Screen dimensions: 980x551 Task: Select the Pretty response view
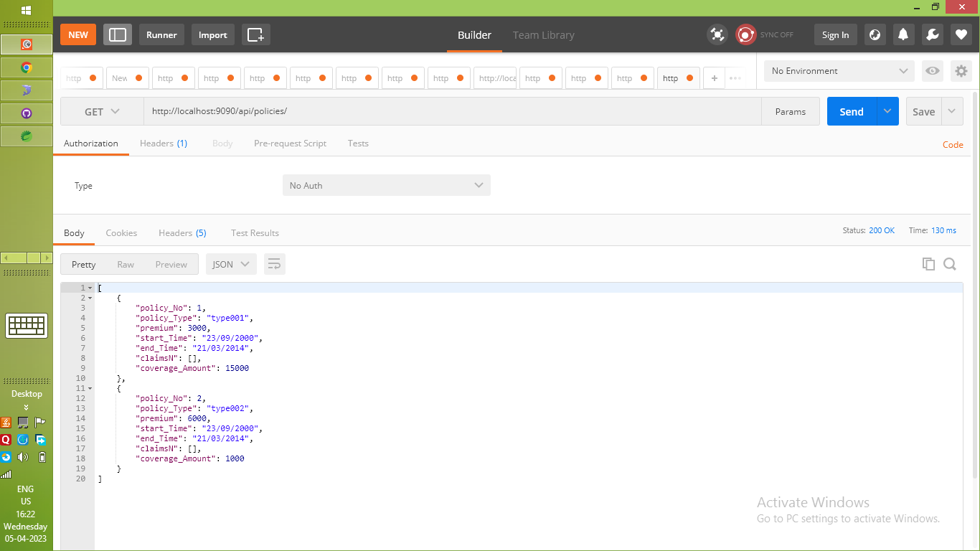pyautogui.click(x=83, y=264)
